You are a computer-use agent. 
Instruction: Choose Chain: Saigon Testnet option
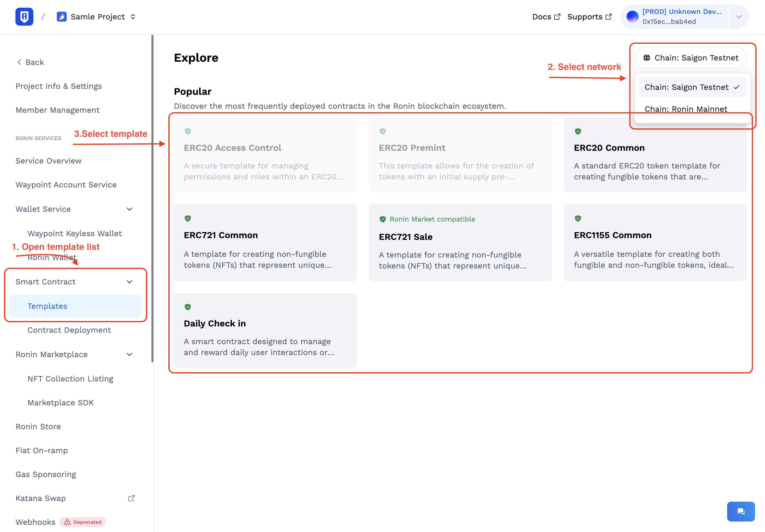[x=692, y=87]
